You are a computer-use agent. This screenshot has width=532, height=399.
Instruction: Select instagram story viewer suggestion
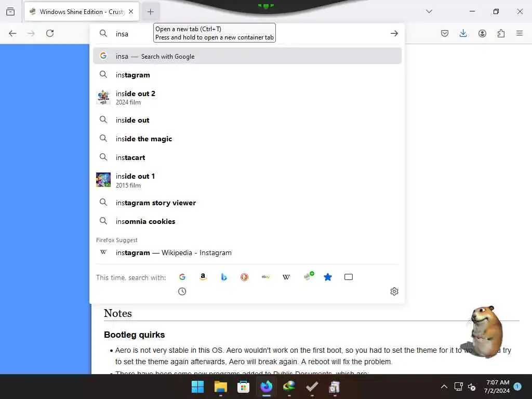247,203
